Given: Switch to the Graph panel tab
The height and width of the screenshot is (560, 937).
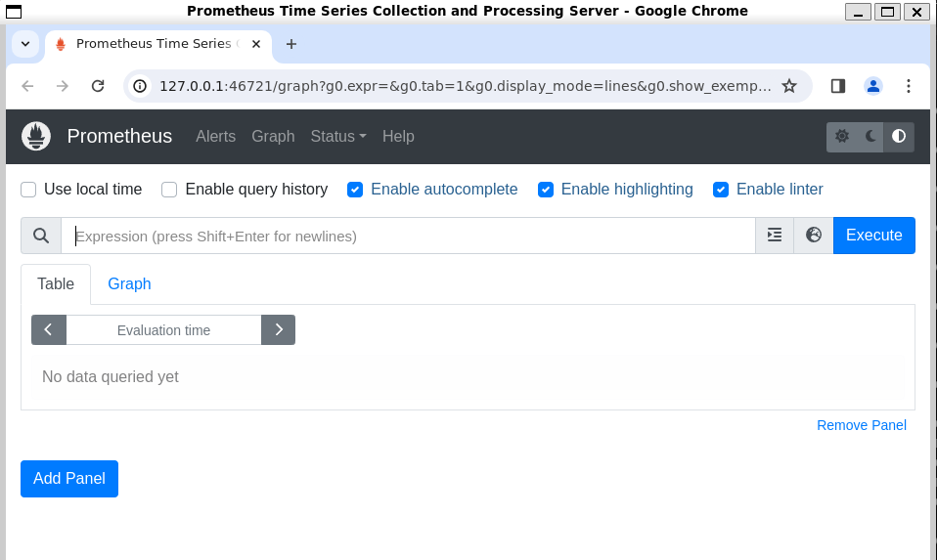Looking at the screenshot, I should 129,283.
